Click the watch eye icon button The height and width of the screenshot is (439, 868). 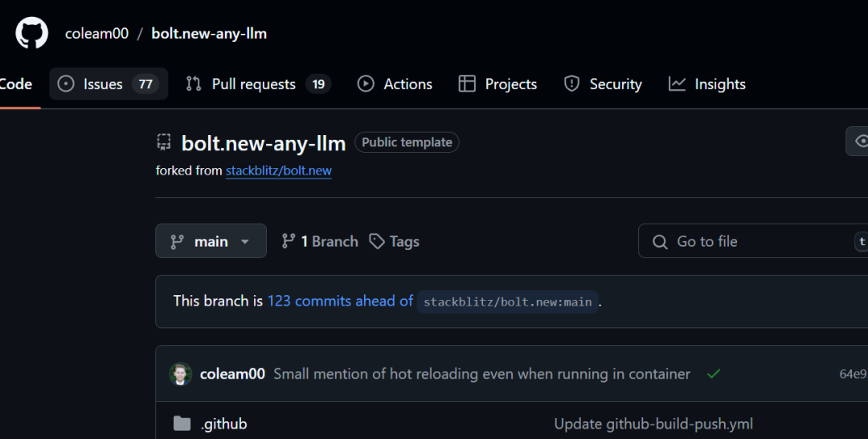[x=860, y=142]
